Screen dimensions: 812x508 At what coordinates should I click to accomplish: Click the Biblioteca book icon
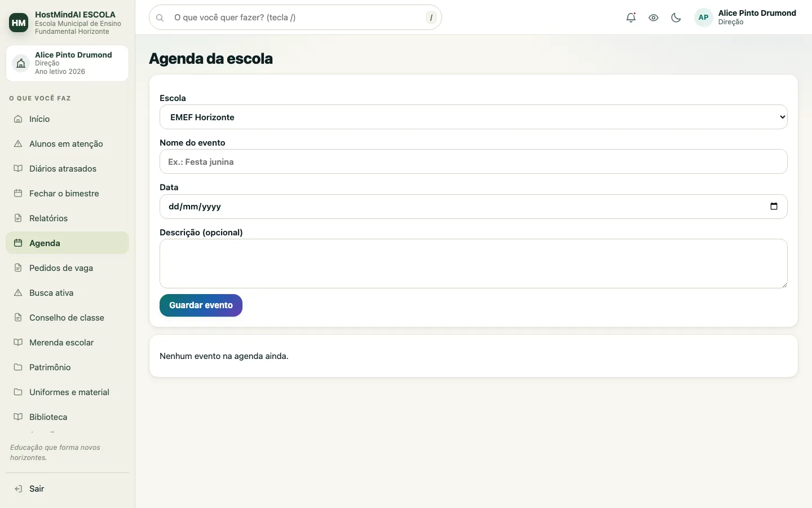18,417
